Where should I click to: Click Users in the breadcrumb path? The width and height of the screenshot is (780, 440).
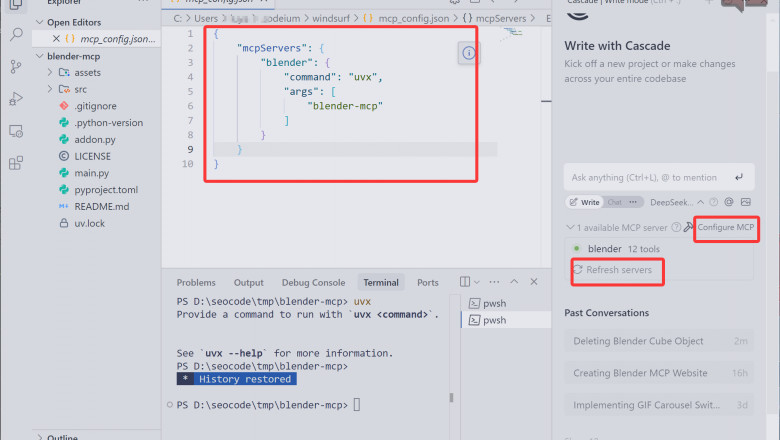206,18
